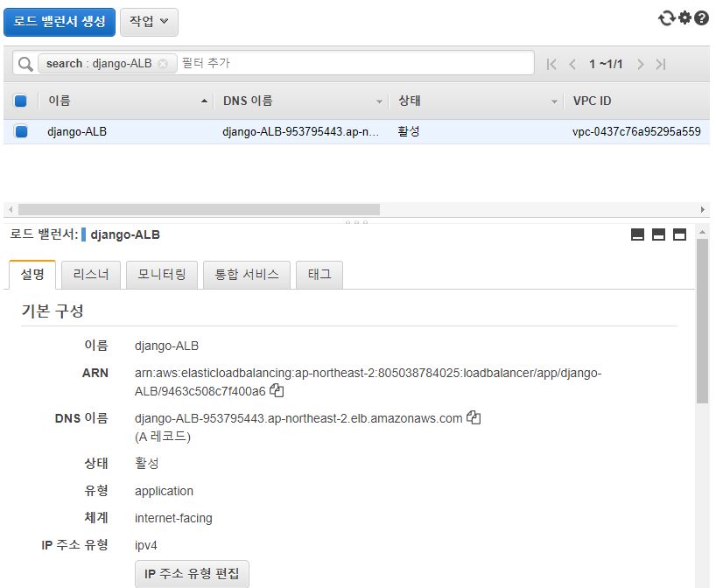This screenshot has width=716, height=588.
Task: Click the full DNS name in details
Action: pos(298,418)
